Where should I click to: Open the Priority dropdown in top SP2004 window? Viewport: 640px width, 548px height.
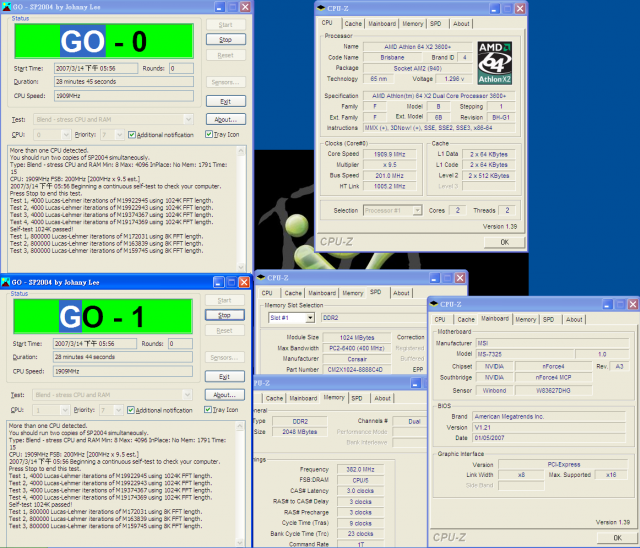pyautogui.click(x=119, y=135)
